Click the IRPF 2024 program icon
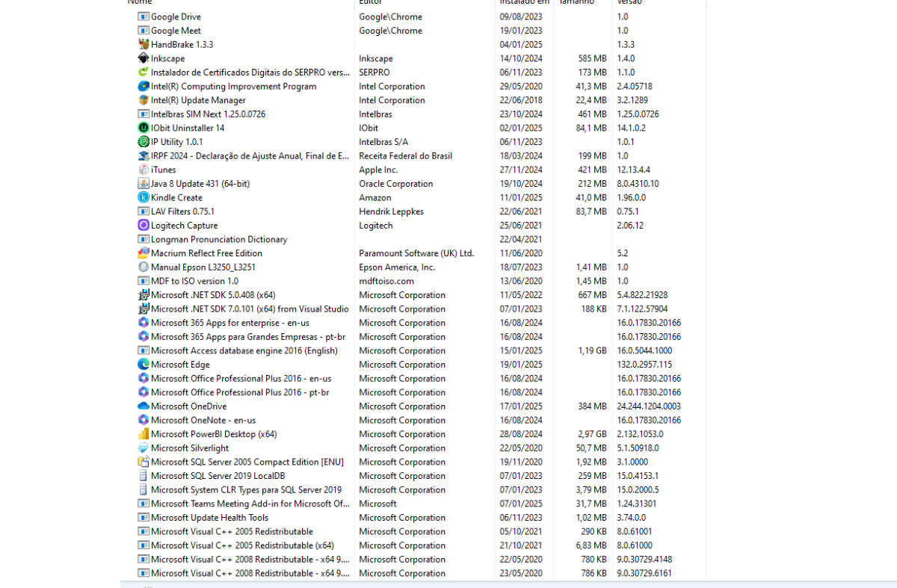Image resolution: width=897 pixels, height=588 pixels. click(144, 155)
